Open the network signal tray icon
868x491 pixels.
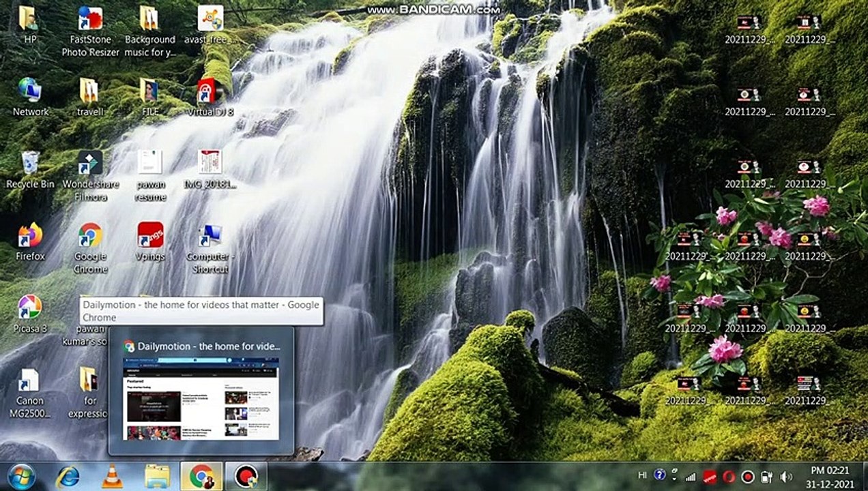pos(691,477)
